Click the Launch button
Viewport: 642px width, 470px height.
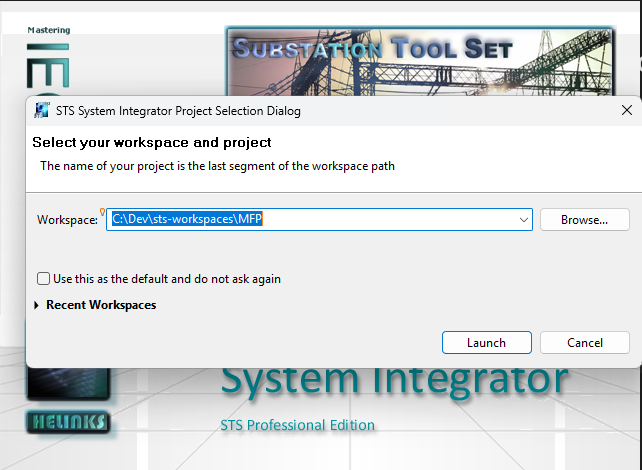[x=486, y=342]
